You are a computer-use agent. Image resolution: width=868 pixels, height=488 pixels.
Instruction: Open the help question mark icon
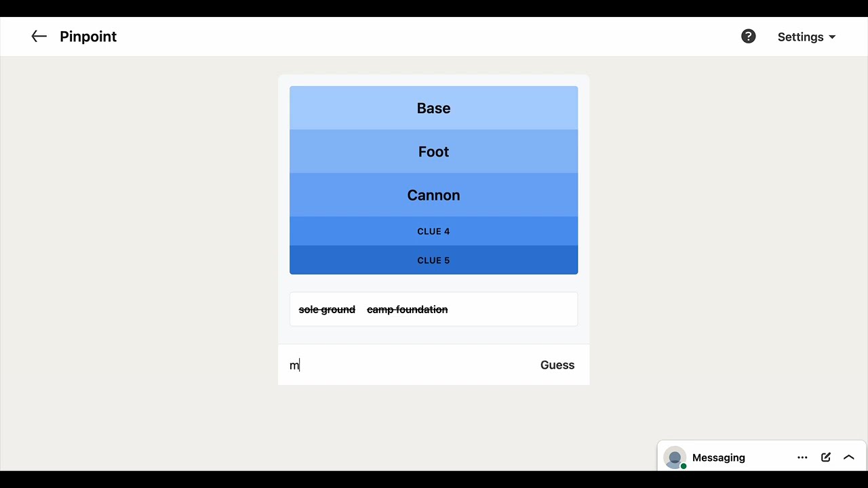pos(748,37)
